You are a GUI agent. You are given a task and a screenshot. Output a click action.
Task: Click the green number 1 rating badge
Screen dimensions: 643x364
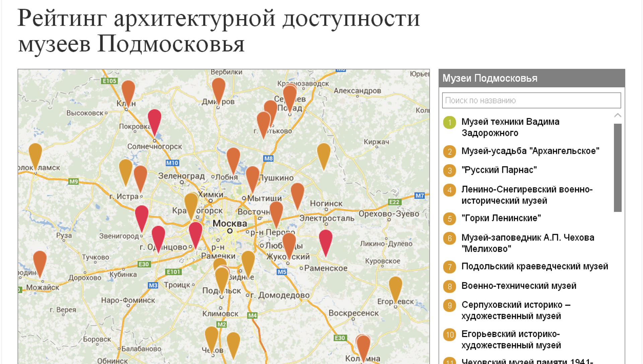click(449, 123)
